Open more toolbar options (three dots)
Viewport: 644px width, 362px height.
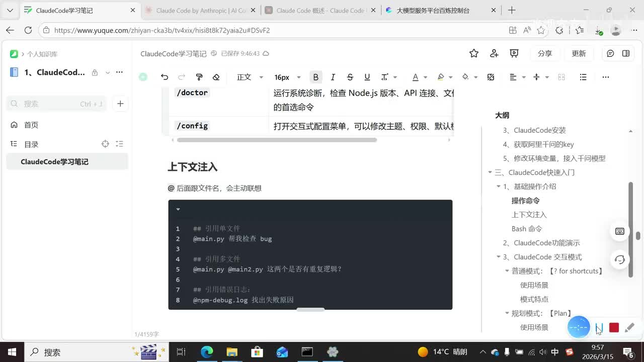click(606, 77)
